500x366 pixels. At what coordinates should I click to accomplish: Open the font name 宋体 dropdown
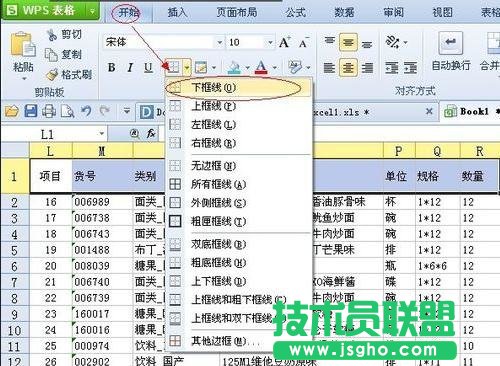pyautogui.click(x=220, y=42)
